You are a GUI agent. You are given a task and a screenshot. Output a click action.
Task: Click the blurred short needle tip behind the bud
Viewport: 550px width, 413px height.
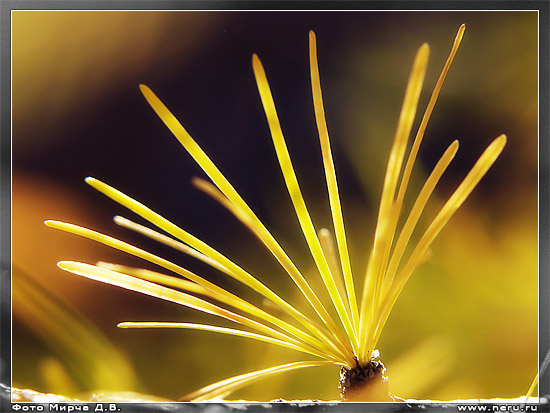click(325, 234)
